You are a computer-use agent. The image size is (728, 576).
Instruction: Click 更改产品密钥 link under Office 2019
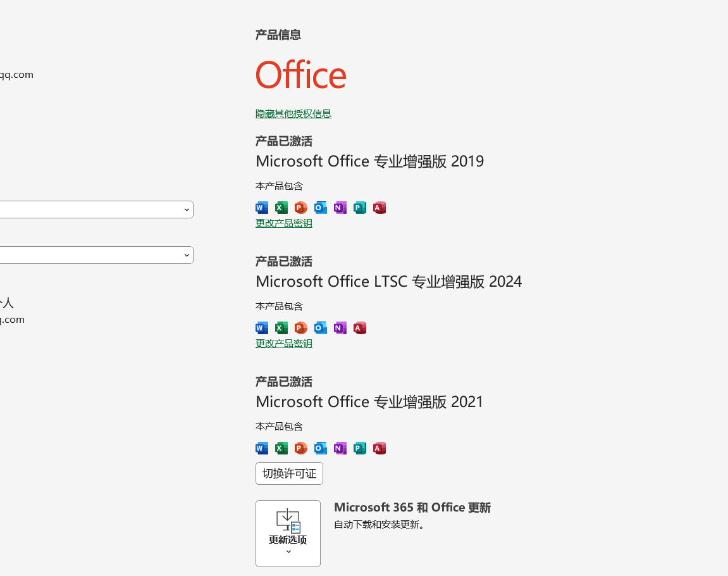284,223
